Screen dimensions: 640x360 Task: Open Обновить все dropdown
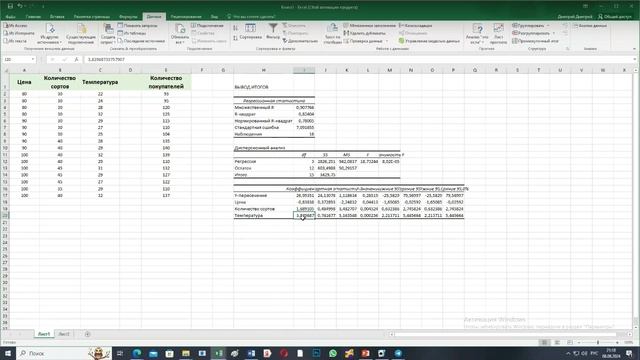click(180, 34)
